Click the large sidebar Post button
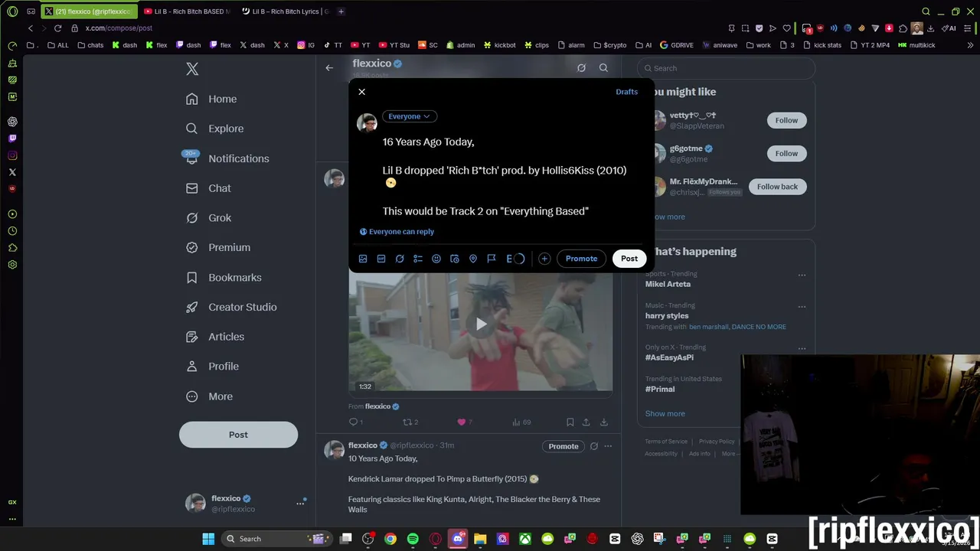Screen dimensions: 980x551 point(238,435)
